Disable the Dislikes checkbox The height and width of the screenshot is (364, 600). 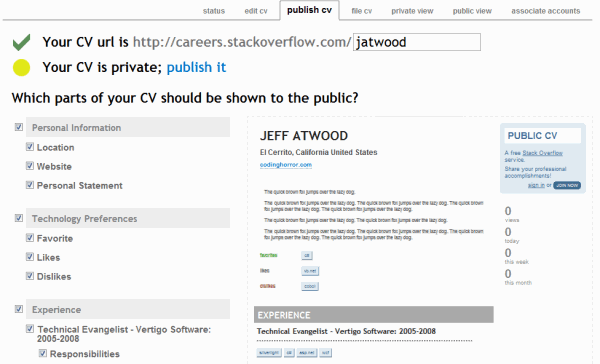tap(30, 276)
